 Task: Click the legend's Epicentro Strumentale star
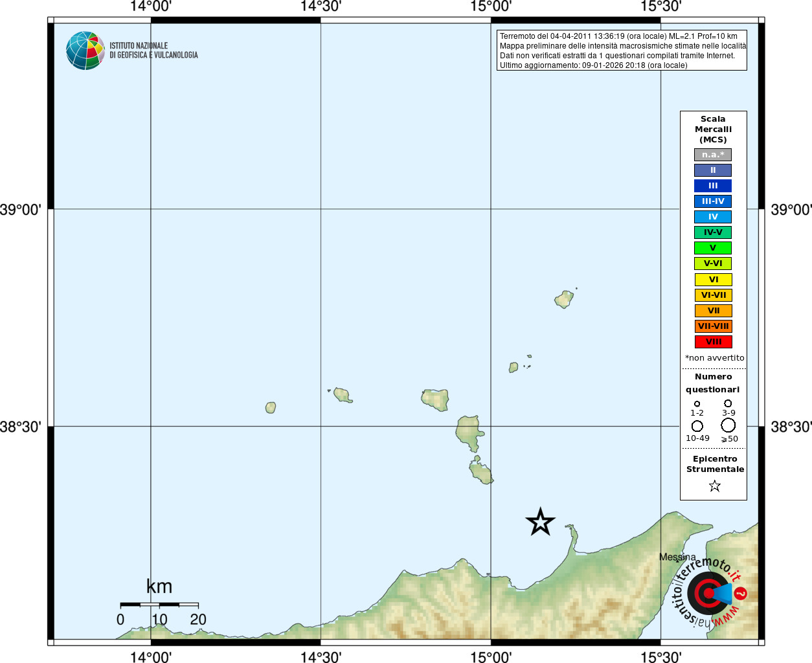click(x=714, y=486)
